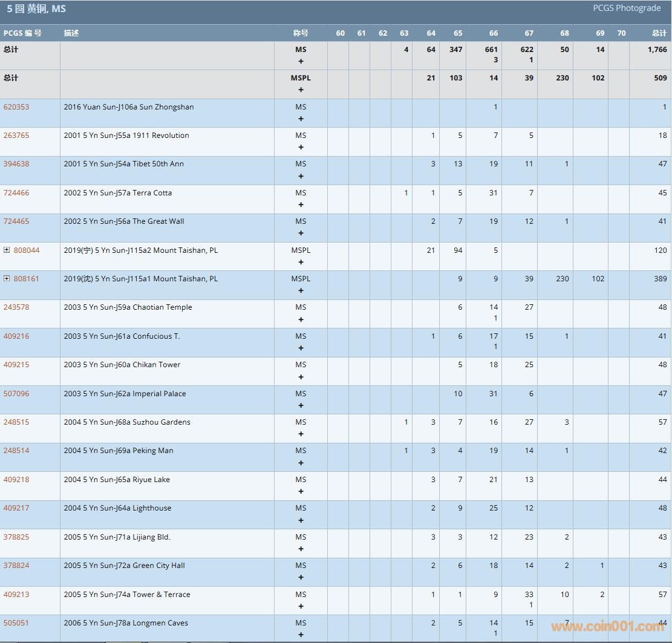The width and height of the screenshot is (672, 643).
Task: Open PCGS number 409213 Tower & Terrace link
Action: click(16, 595)
